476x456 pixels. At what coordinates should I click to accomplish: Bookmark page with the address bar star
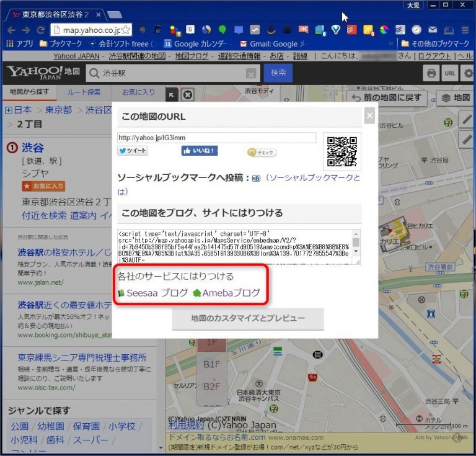click(x=125, y=30)
